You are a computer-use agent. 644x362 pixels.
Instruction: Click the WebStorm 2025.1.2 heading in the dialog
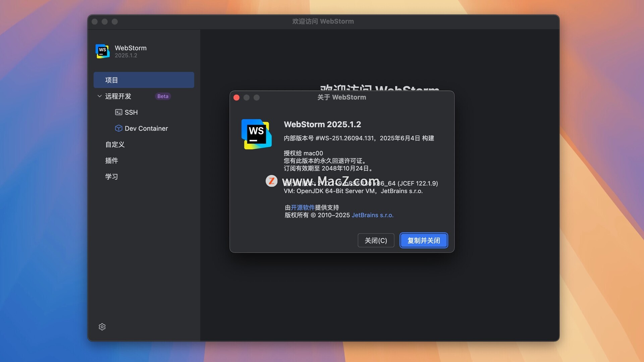[322, 124]
